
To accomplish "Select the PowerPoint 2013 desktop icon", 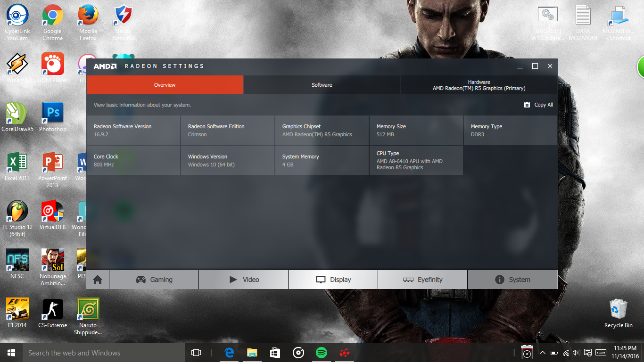I will pyautogui.click(x=52, y=170).
